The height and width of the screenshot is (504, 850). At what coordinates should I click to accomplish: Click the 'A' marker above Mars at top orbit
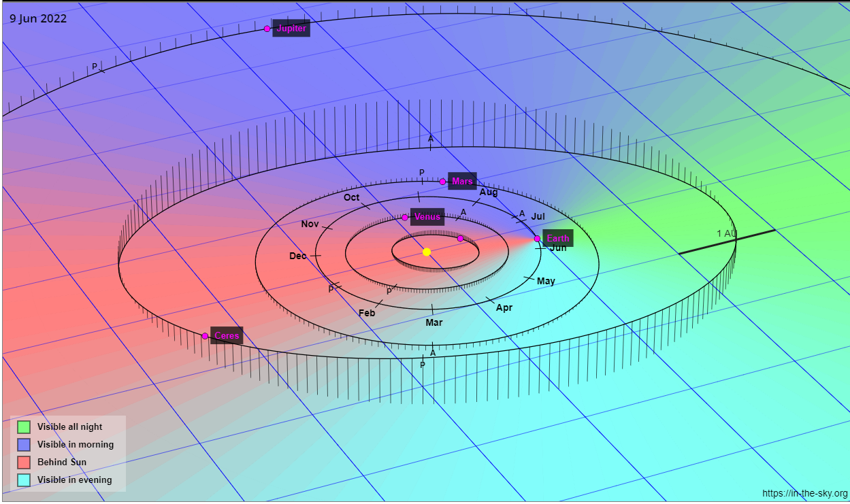point(430,139)
